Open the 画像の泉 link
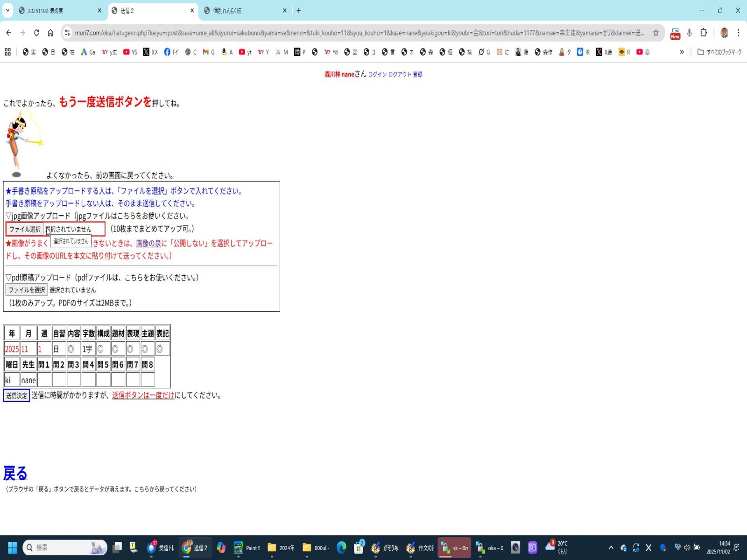Viewport: 747px width, 560px height. coord(148,244)
